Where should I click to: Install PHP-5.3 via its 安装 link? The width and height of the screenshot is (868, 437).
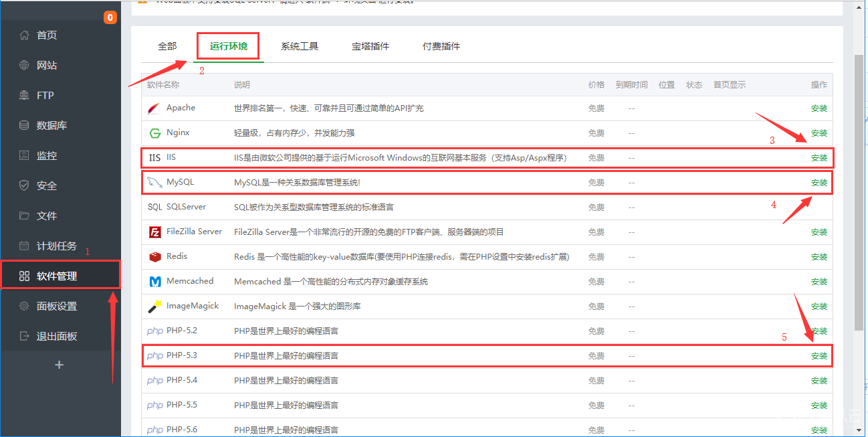[819, 356]
